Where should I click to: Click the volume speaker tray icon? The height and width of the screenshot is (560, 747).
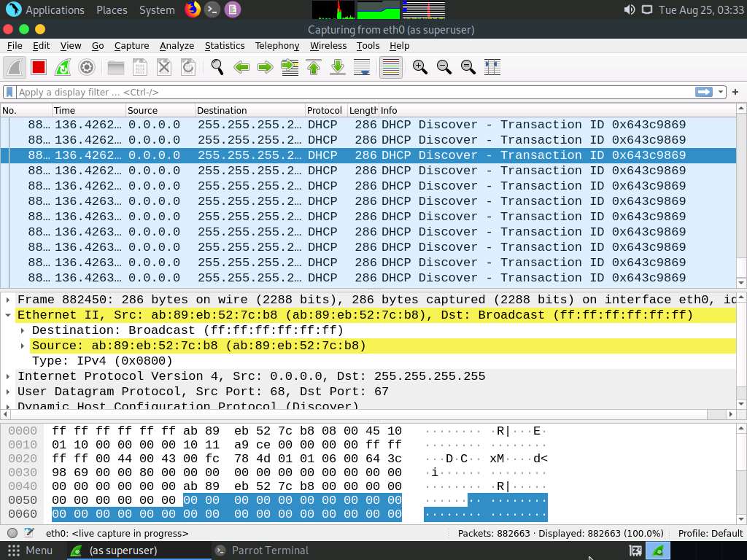pyautogui.click(x=630, y=9)
